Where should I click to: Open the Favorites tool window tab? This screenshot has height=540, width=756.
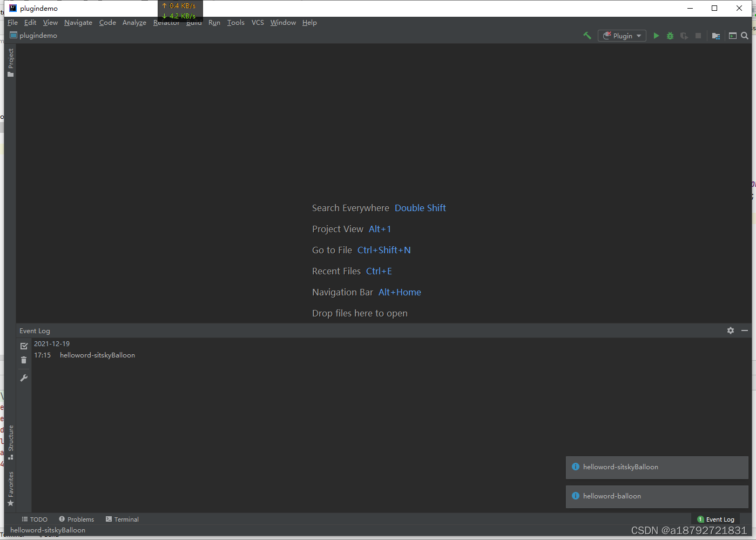pos(10,489)
